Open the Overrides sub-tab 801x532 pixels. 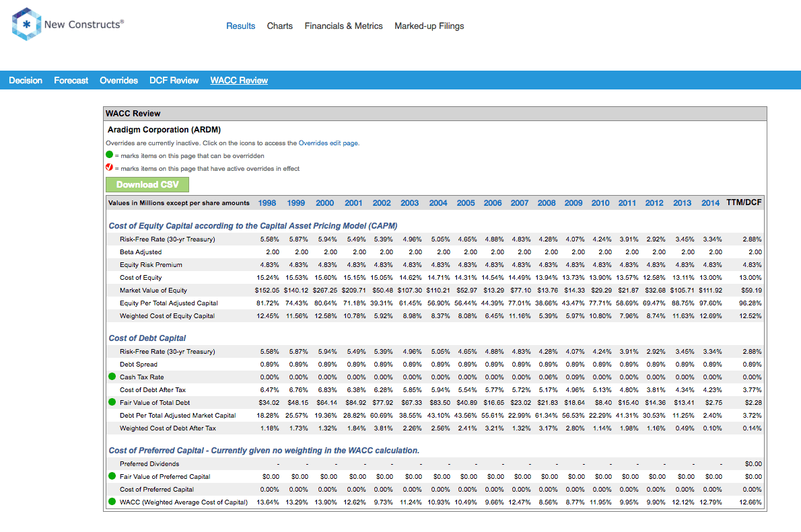click(119, 81)
